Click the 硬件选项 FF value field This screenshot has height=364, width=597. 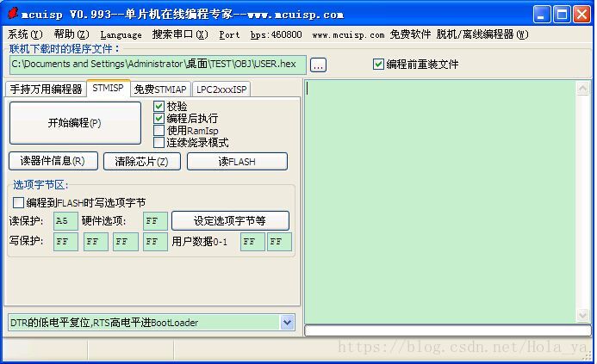click(155, 221)
